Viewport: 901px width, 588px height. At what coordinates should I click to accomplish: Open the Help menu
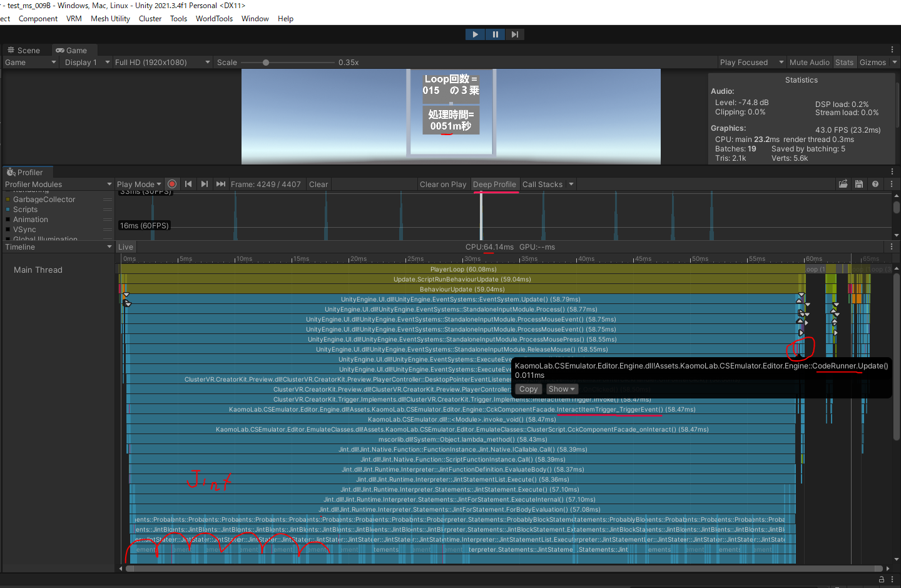click(x=285, y=18)
